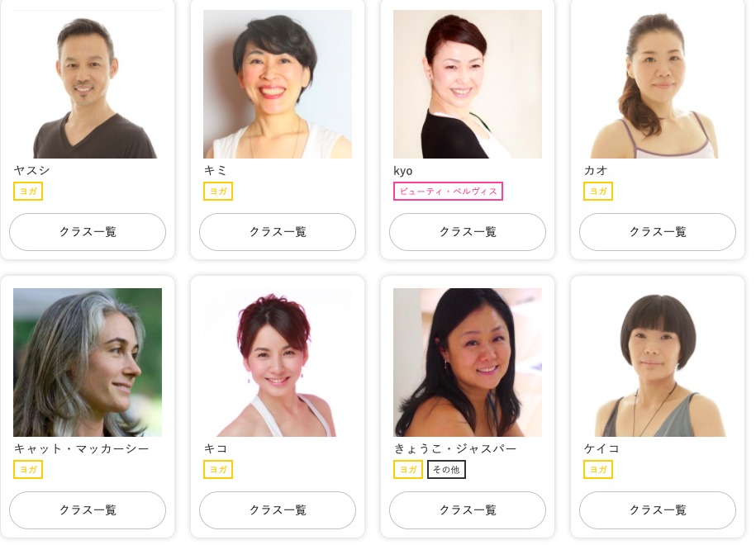Click キコ's profile photo

(278, 363)
